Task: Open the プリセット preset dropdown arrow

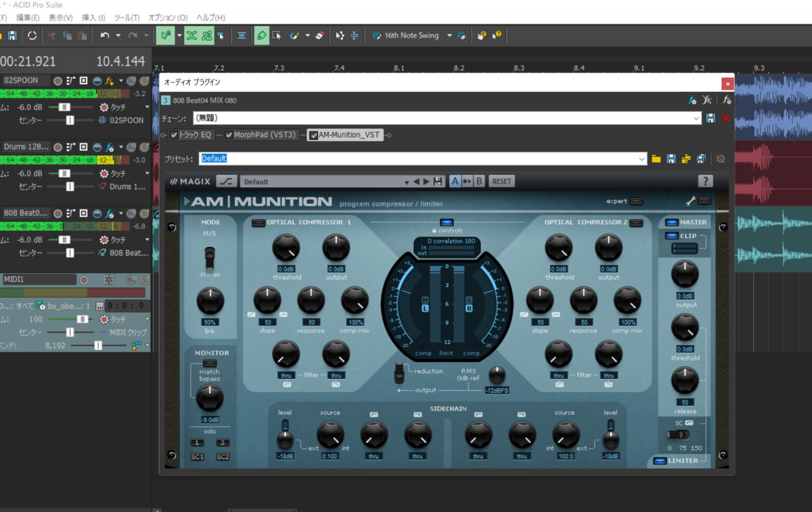Action: [x=641, y=159]
